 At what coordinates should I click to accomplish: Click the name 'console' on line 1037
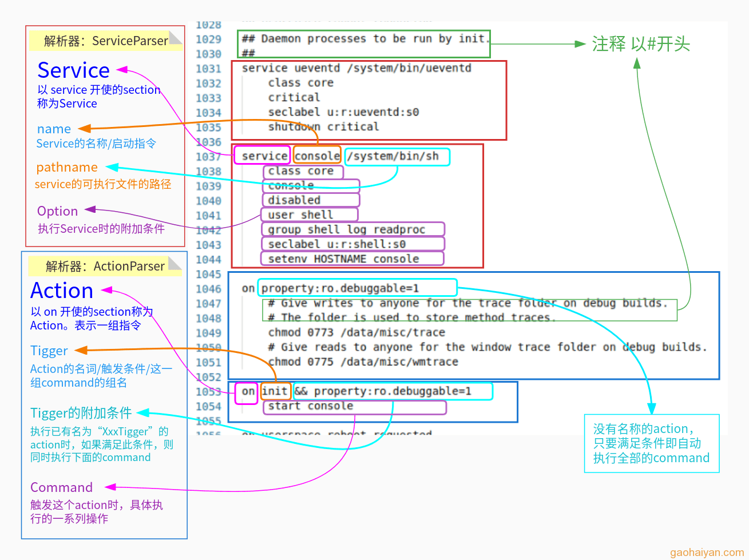coord(317,156)
